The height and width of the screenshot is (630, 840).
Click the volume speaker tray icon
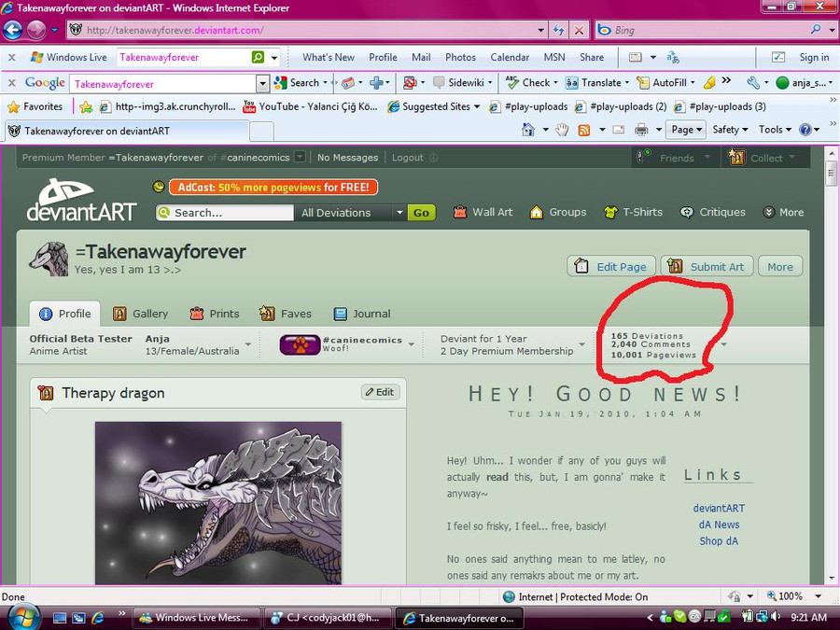click(x=776, y=617)
